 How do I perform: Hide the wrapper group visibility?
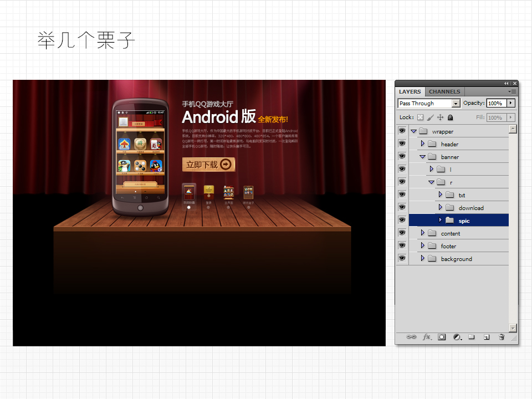[x=402, y=131]
